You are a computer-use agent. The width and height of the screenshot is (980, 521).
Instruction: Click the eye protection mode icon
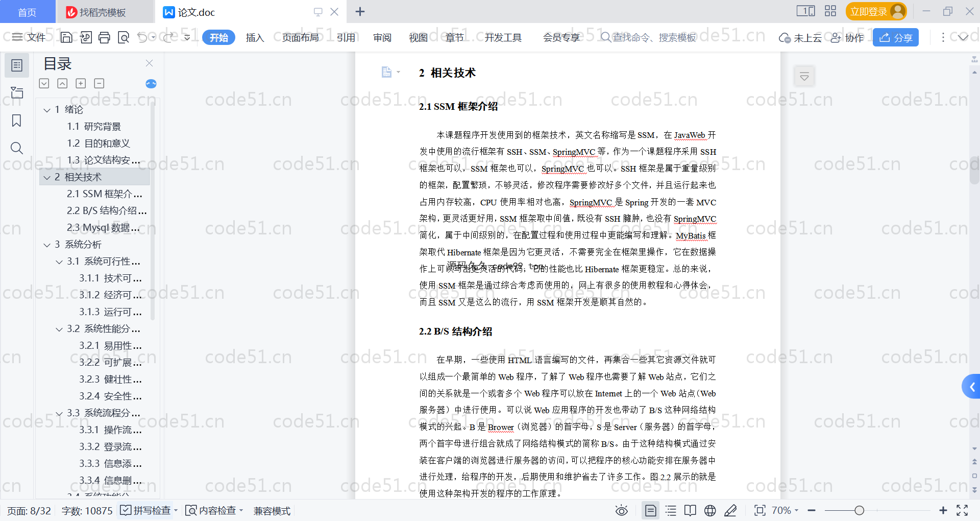coord(622,510)
